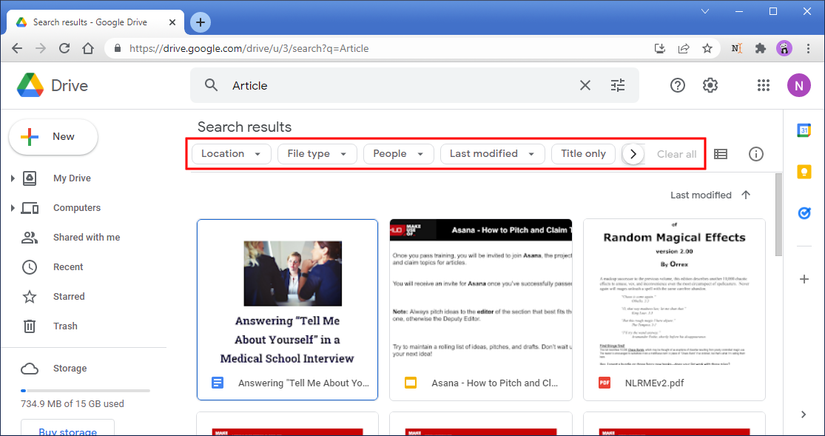Get add-ons with the plus icon
Image resolution: width=825 pixels, height=436 pixels.
coord(804,279)
